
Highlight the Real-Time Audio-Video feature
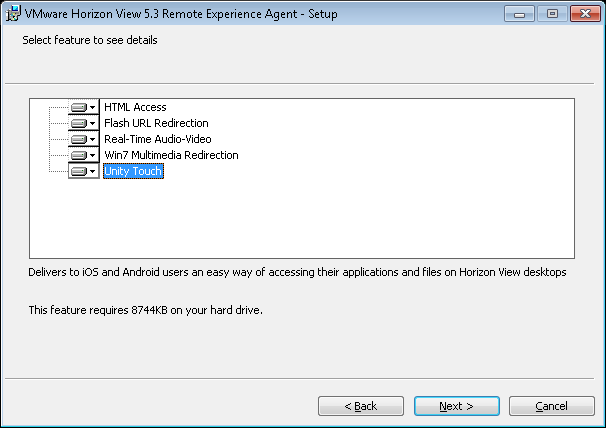point(158,139)
